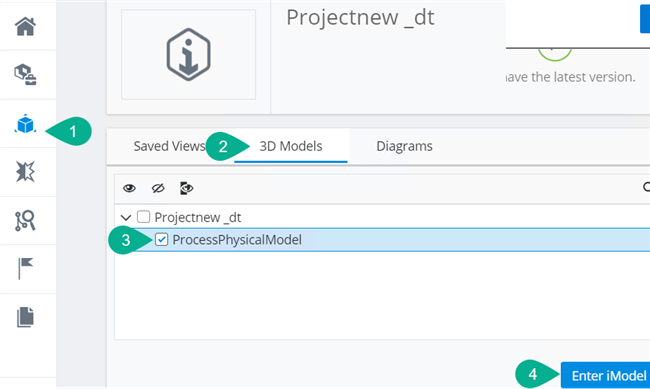Check the Projectnew _dt checkbox
This screenshot has height=389, width=650.
143,217
